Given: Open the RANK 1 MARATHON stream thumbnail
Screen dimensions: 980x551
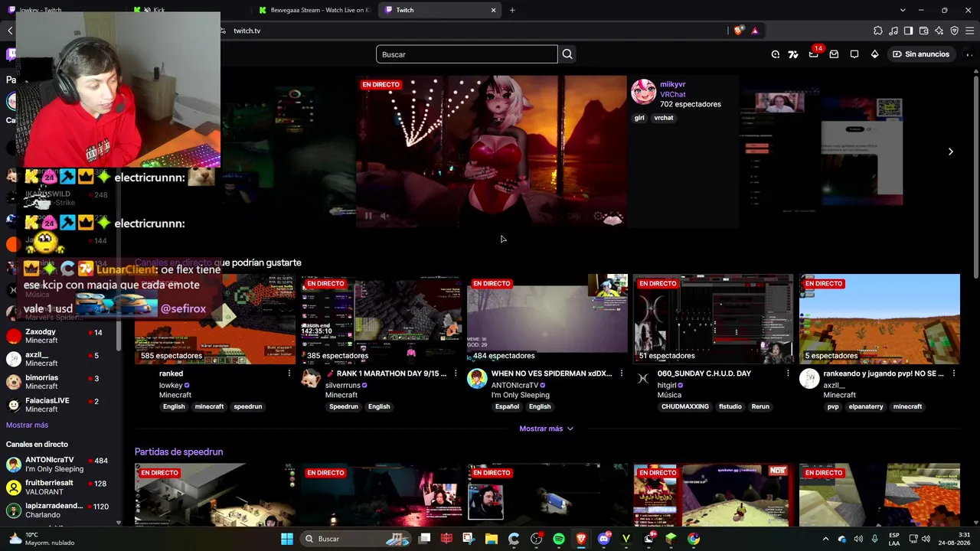Looking at the screenshot, I should click(381, 319).
